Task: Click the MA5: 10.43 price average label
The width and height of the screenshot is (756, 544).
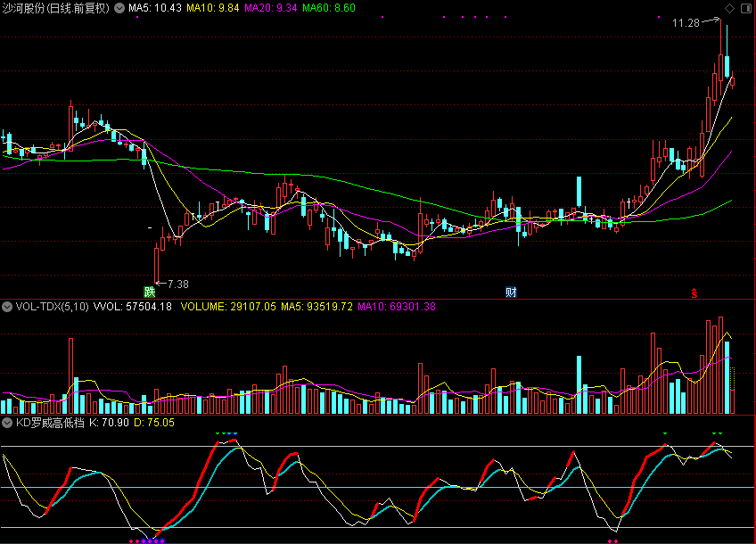Action: 155,8
